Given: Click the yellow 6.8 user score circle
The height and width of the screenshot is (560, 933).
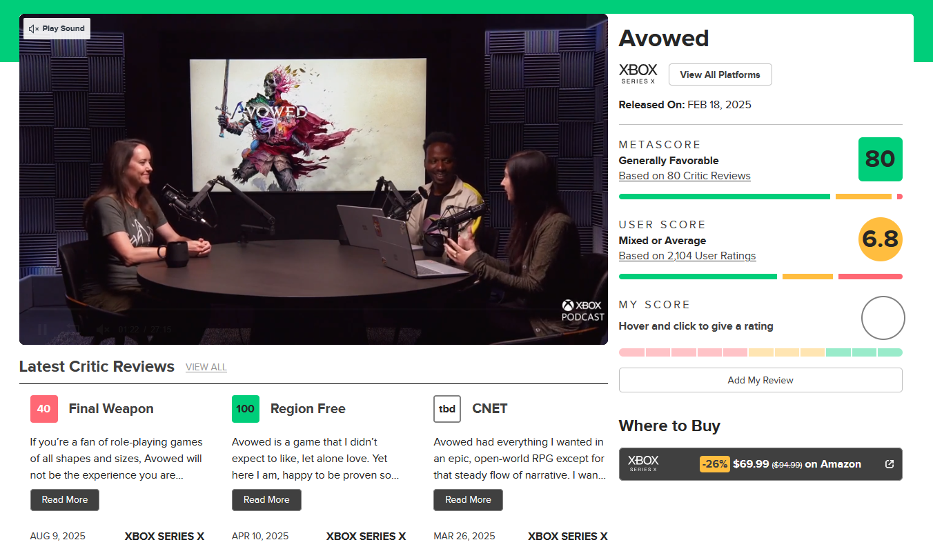Looking at the screenshot, I should tap(880, 239).
